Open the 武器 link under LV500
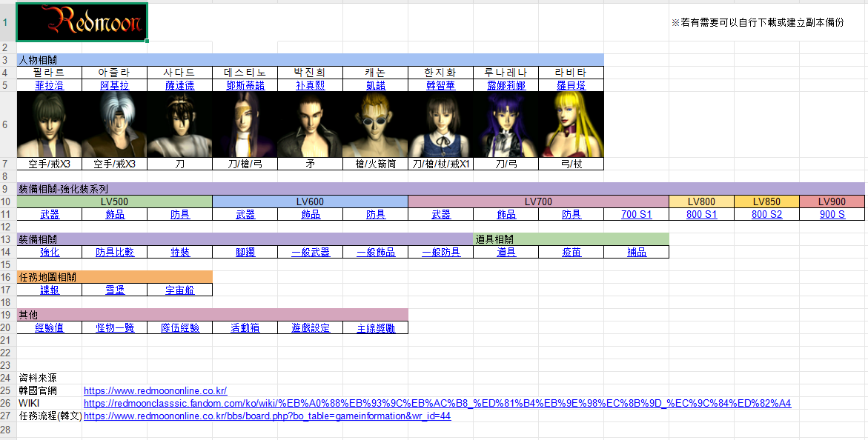Image resolution: width=868 pixels, height=440 pixels. (x=49, y=215)
